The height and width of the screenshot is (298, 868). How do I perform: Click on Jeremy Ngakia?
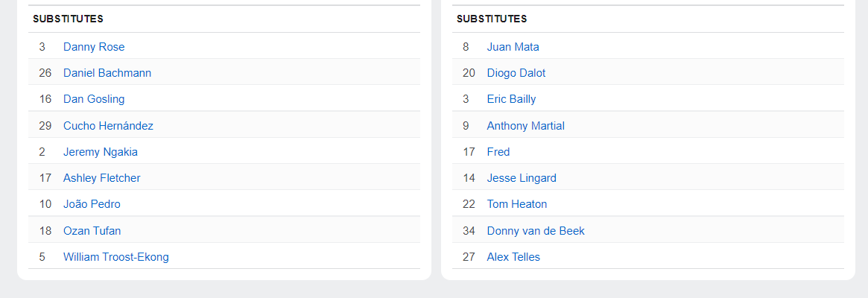tap(101, 152)
